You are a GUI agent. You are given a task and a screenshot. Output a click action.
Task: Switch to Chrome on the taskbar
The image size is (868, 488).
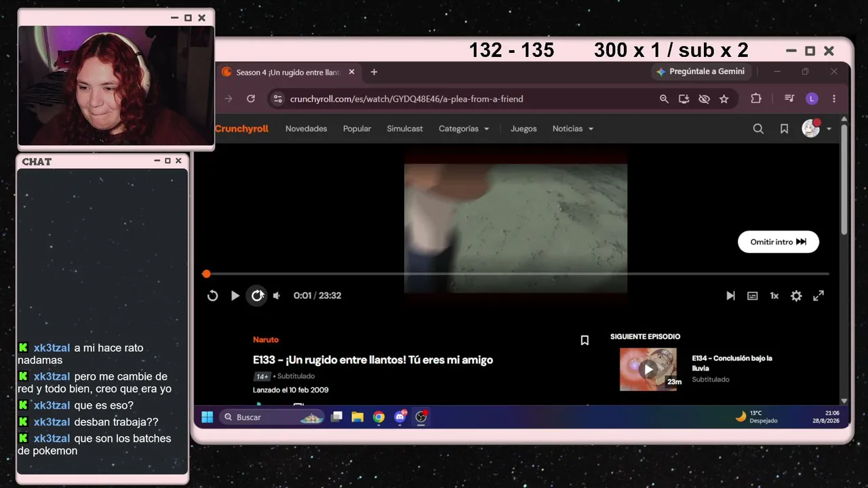[378, 417]
